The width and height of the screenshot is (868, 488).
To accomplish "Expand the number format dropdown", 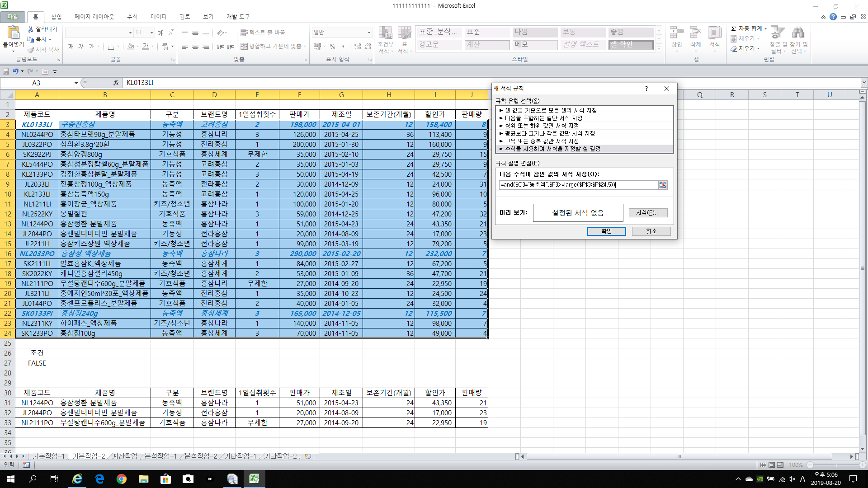I will [x=369, y=33].
